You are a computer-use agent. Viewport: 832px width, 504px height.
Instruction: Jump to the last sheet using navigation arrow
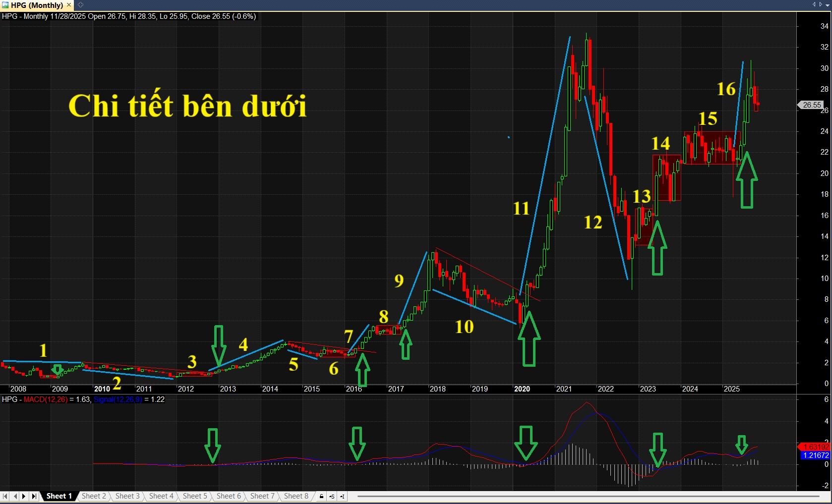coord(34,496)
